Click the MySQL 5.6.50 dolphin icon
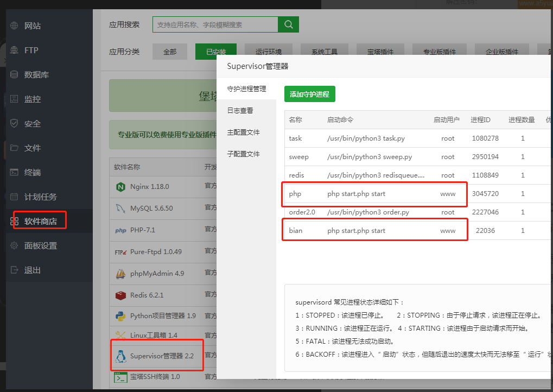Image resolution: width=553 pixels, height=392 pixels. 120,208
